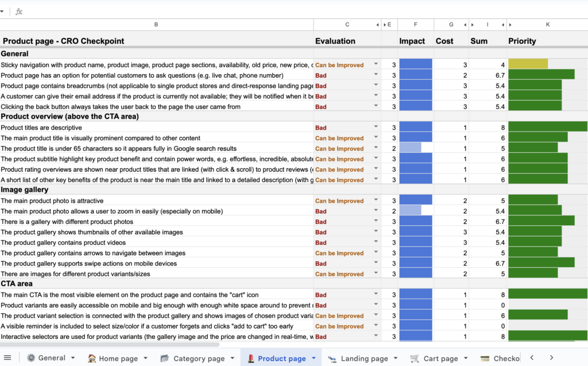Open Evaluation dropdown for Product titles are descriptive
The width and height of the screenshot is (588, 366).
[x=376, y=128]
